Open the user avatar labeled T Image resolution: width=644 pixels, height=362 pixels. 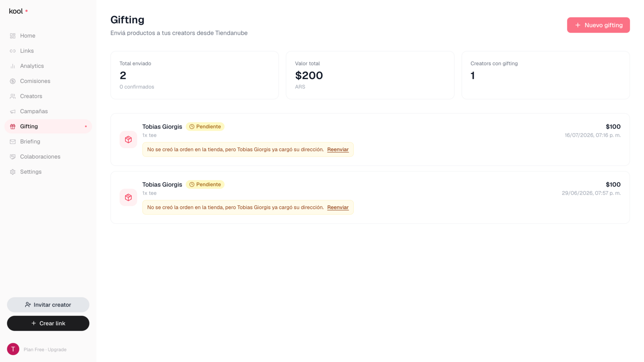(13, 349)
